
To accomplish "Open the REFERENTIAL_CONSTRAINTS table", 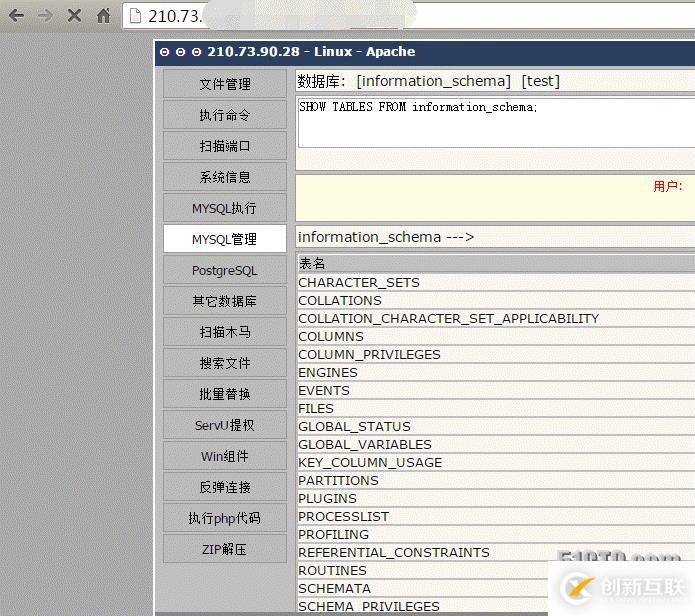I will 394,553.
